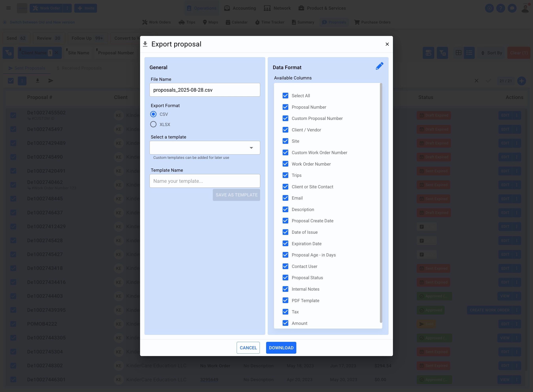The image size is (533, 392).
Task: Open the Sort By dropdown
Action: [491, 53]
